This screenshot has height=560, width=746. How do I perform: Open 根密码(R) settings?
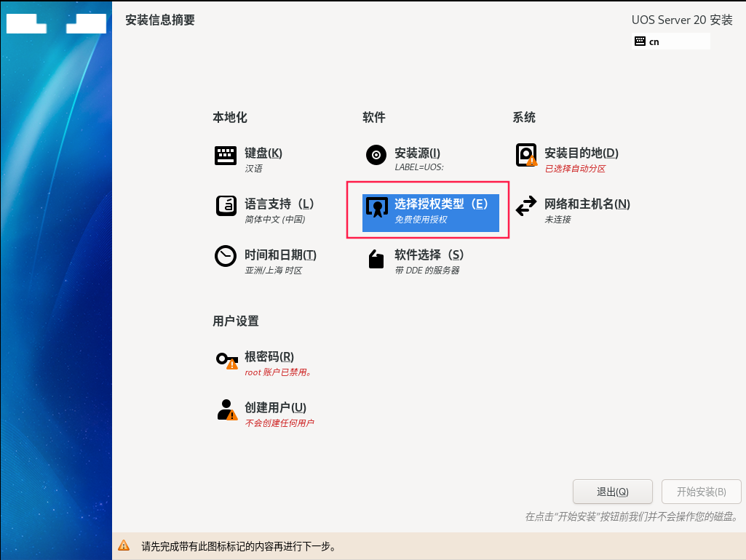coord(264,363)
